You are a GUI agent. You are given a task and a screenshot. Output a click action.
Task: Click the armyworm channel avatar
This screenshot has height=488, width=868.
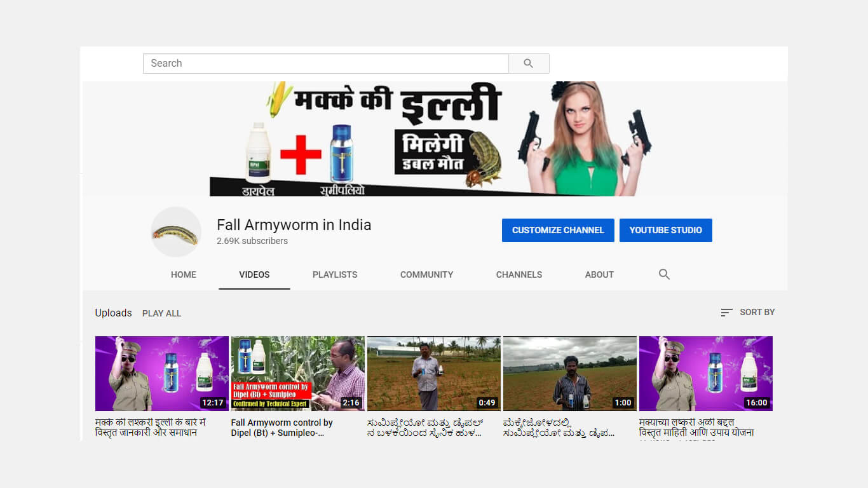[176, 232]
